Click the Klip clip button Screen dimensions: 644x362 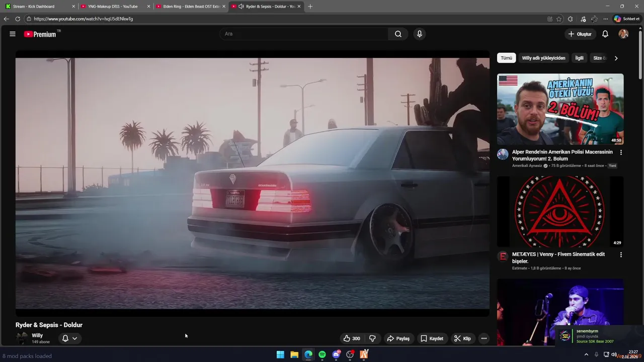(462, 338)
